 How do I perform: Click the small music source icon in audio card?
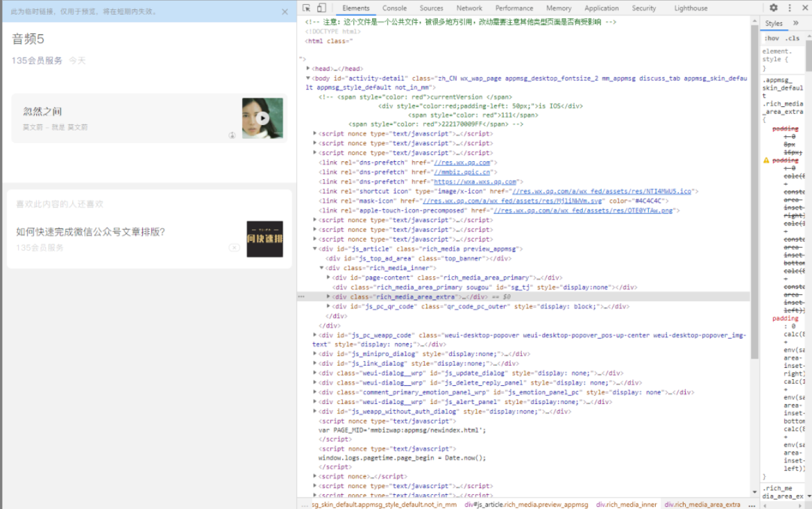[x=232, y=135]
